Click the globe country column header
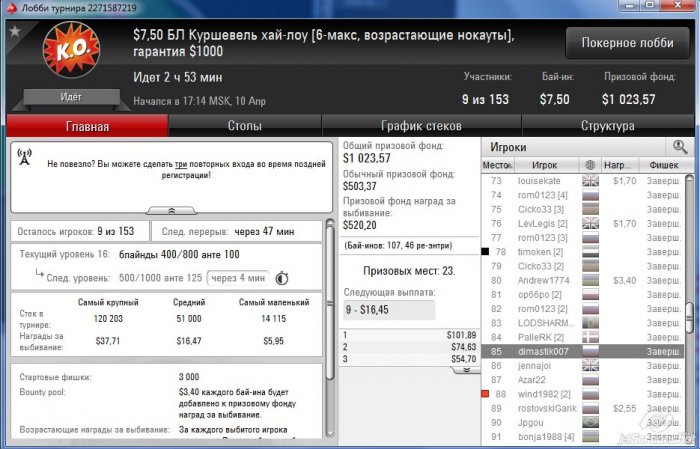 tap(590, 165)
